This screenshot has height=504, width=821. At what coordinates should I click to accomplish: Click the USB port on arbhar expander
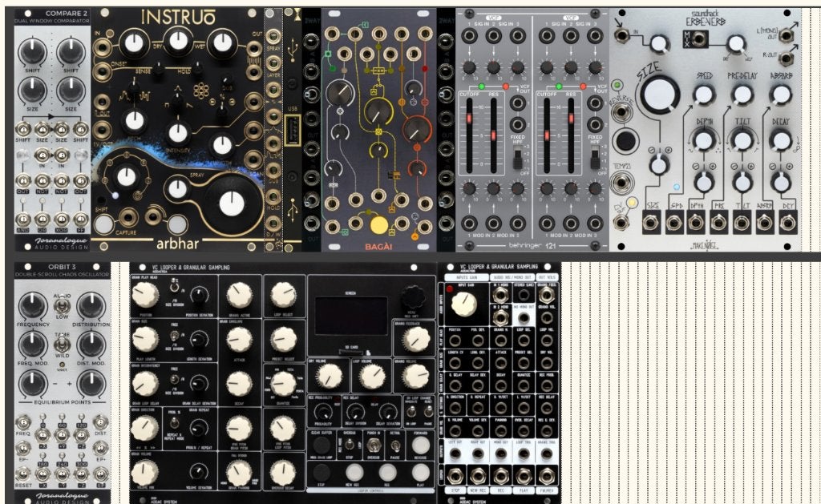tap(292, 129)
